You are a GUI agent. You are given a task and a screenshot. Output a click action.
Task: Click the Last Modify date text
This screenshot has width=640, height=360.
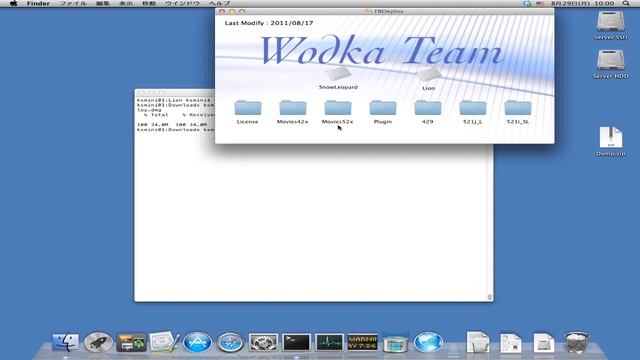269,23
